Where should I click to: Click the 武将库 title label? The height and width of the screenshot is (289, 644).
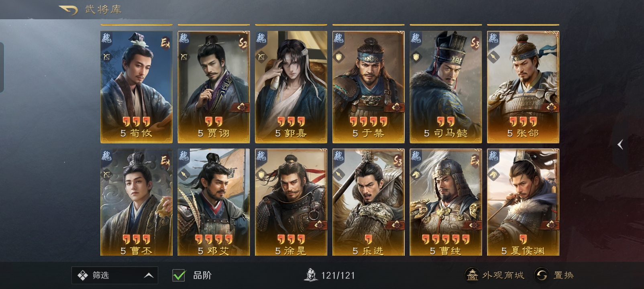click(x=103, y=10)
